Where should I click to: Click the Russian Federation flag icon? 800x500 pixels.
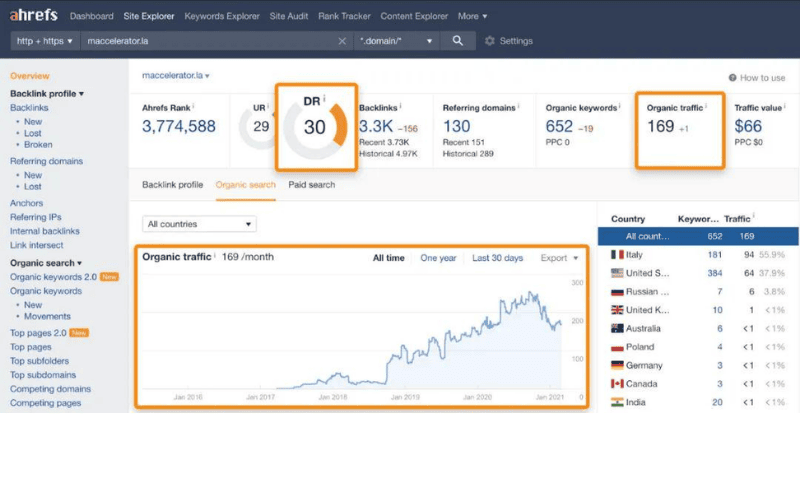point(617,292)
